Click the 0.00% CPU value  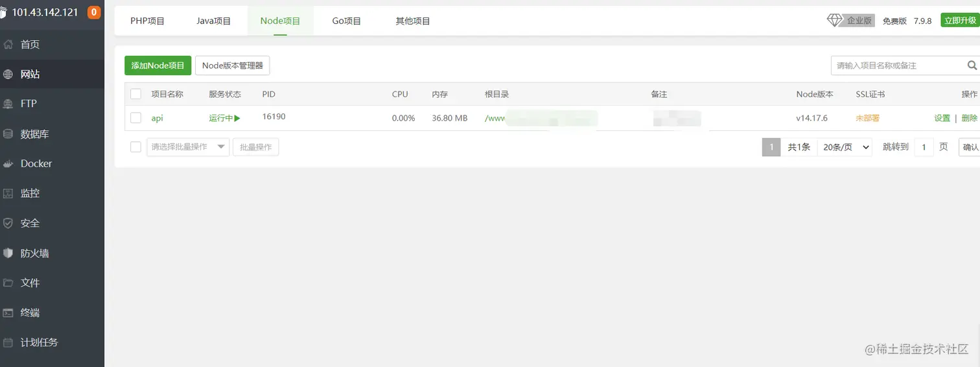[403, 118]
